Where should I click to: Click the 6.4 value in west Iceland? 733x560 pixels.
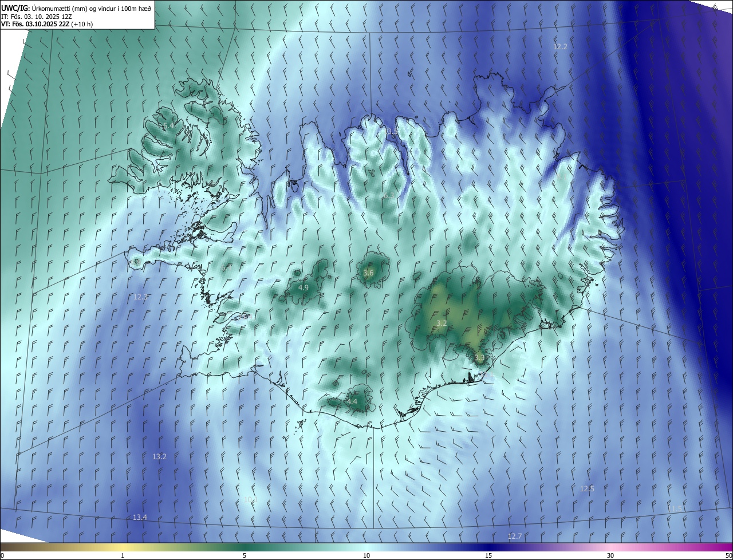click(227, 267)
